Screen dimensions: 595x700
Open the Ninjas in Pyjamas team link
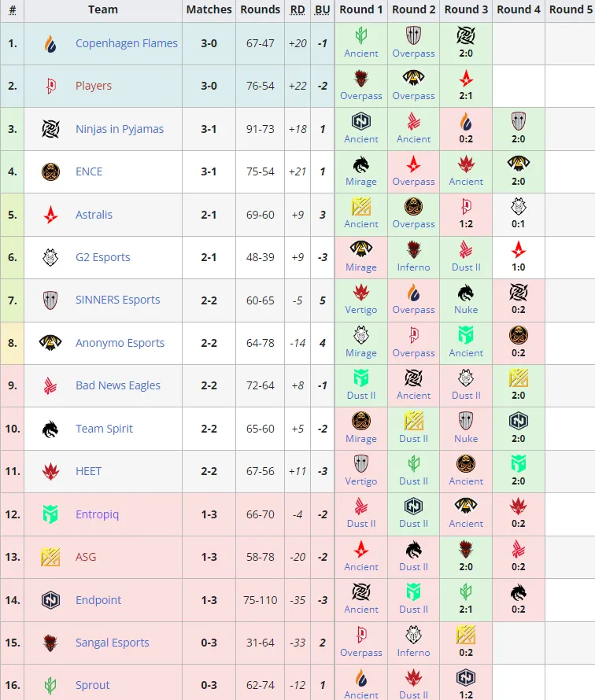pyautogui.click(x=120, y=129)
